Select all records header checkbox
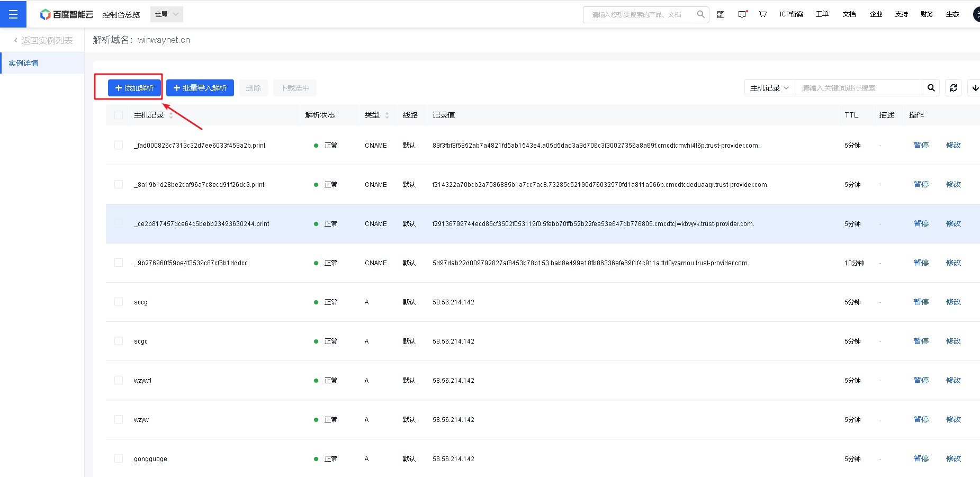Image resolution: width=980 pixels, height=477 pixels. 119,115
